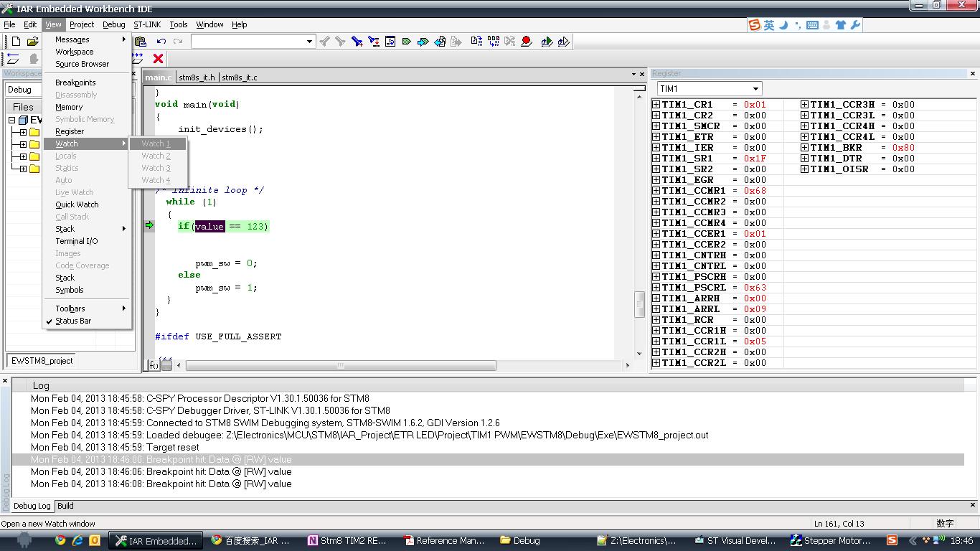The width and height of the screenshot is (980, 551).
Task: Switch to Stm8 TIM2 OneNote taskbar window
Action: pos(347,540)
